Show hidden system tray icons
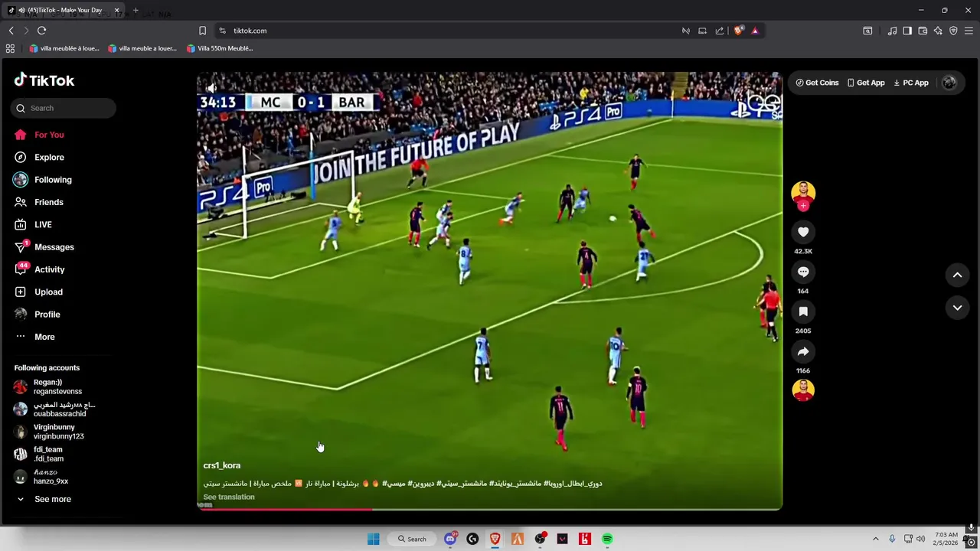Viewport: 980px width, 551px height. pyautogui.click(x=876, y=539)
